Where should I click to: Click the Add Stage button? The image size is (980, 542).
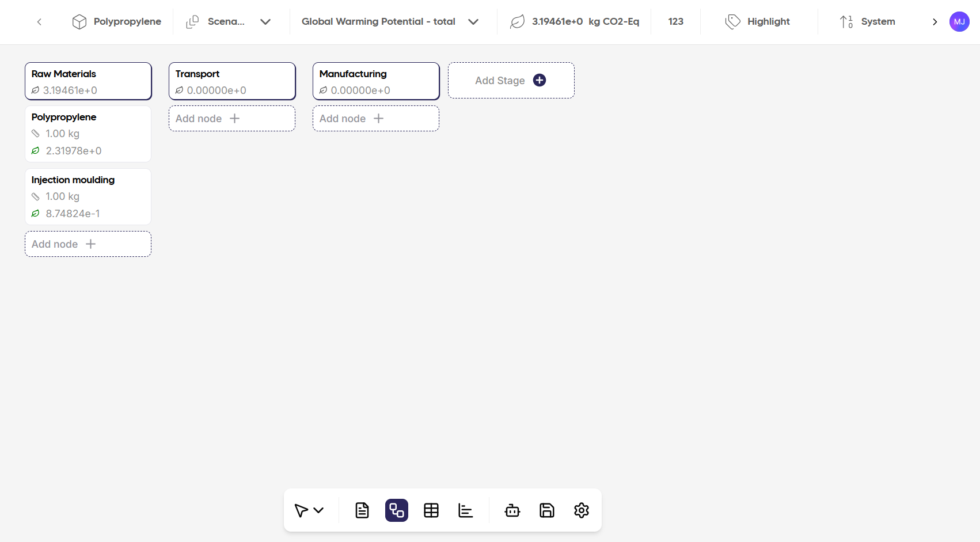510,80
